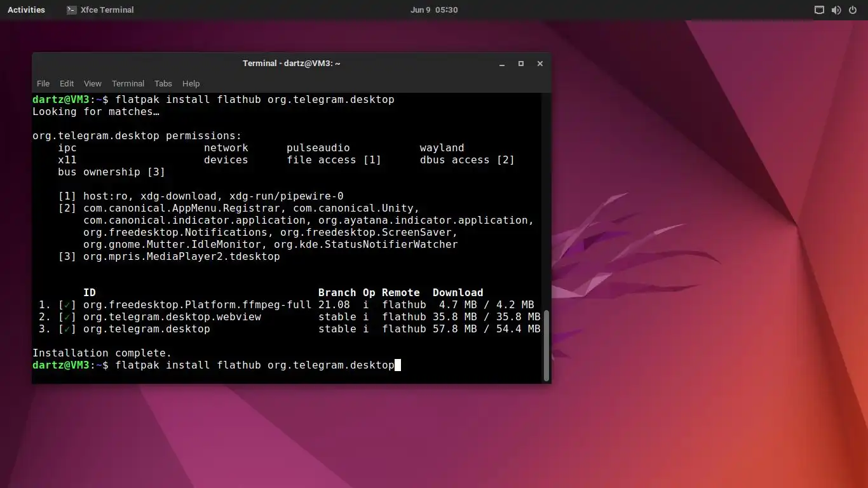This screenshot has height=488, width=868.
Task: Click 'org.kde.StatusNotifierWatcher' text
Action: click(366, 245)
